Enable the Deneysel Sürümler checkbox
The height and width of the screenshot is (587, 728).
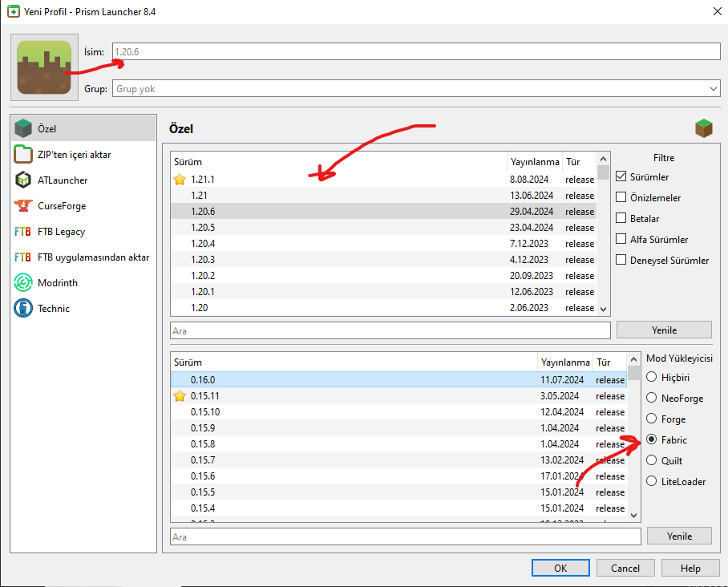[x=621, y=260]
